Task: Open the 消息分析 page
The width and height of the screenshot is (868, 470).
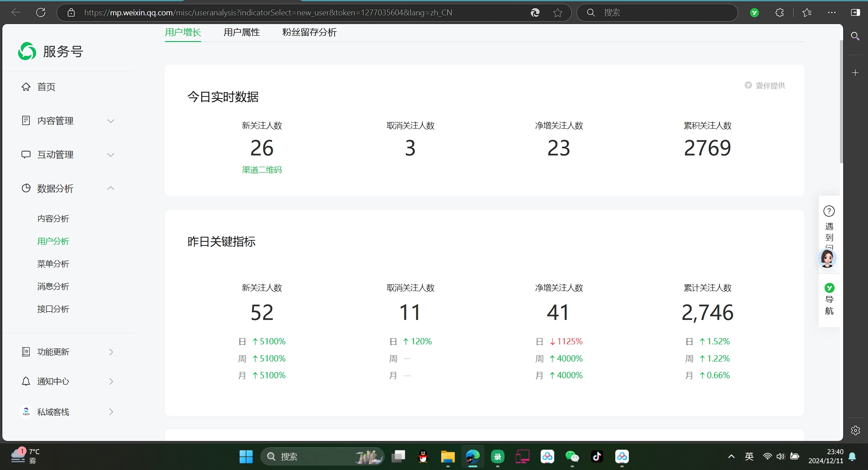Action: tap(53, 286)
